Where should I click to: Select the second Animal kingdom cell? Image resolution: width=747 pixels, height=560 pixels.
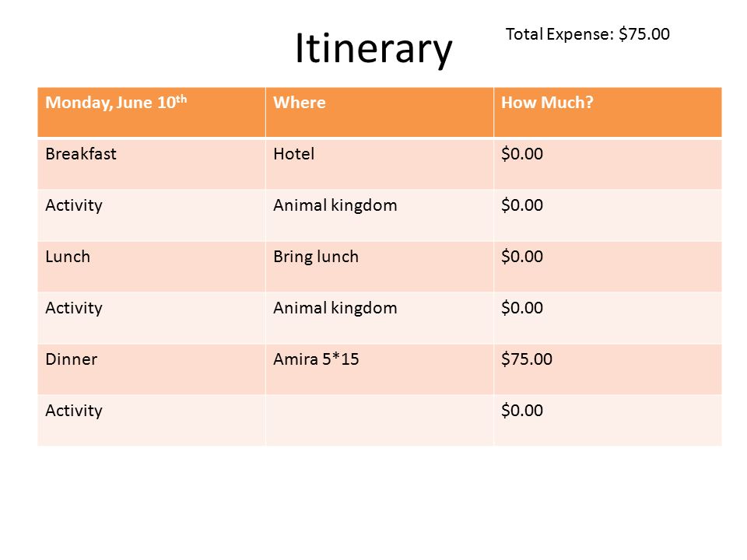click(380, 317)
